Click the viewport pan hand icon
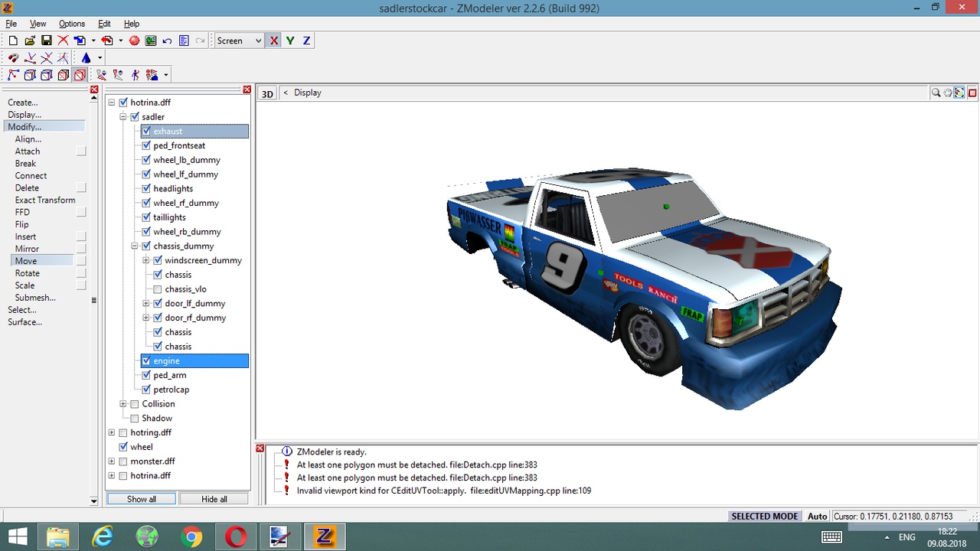This screenshot has height=551, width=980. pos(948,93)
